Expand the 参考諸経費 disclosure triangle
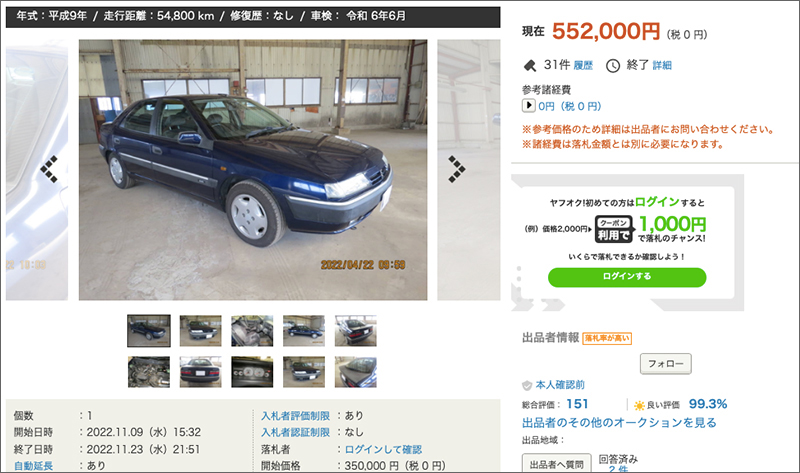800x473 pixels. coord(528,106)
